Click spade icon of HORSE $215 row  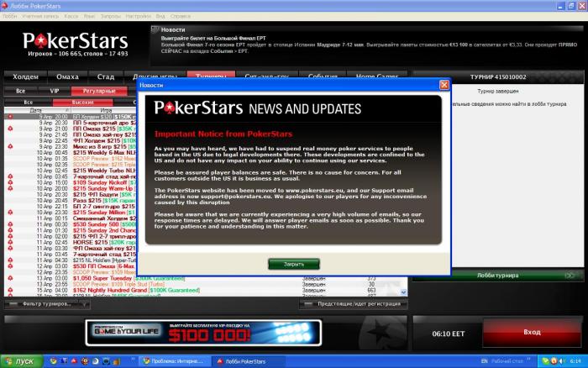click(10, 242)
